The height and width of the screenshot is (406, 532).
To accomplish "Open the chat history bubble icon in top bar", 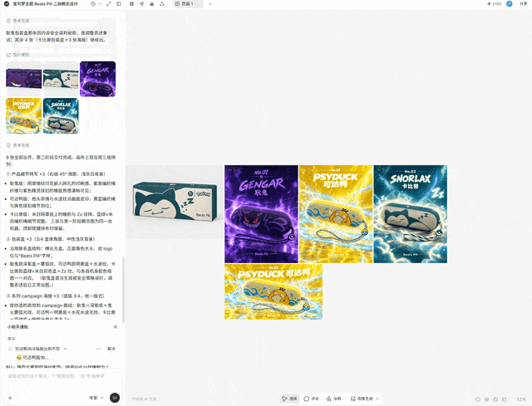I will [93, 3].
